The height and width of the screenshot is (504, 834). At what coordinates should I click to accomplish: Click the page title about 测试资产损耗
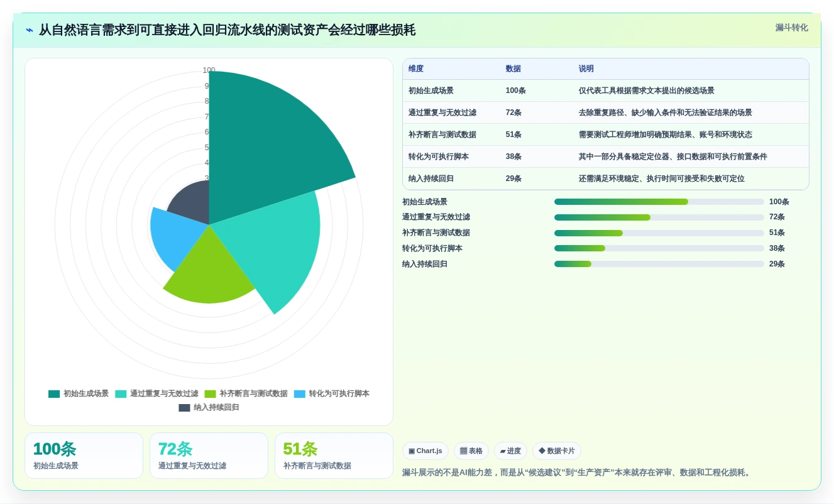(227, 30)
